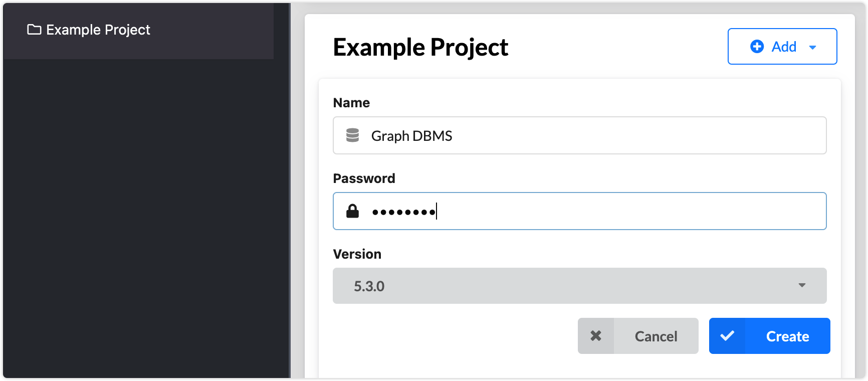Click the Version field label
868x381 pixels.
click(357, 254)
